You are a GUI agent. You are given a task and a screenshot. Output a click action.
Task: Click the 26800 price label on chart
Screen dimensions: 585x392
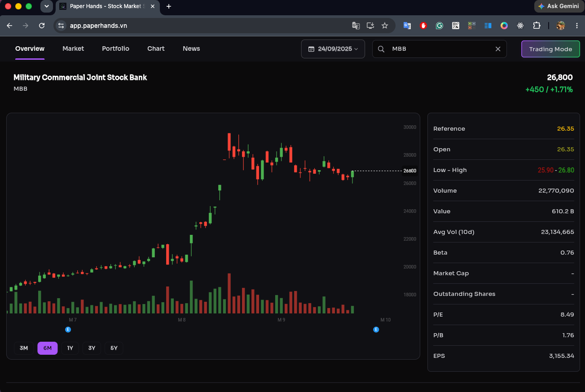point(410,171)
